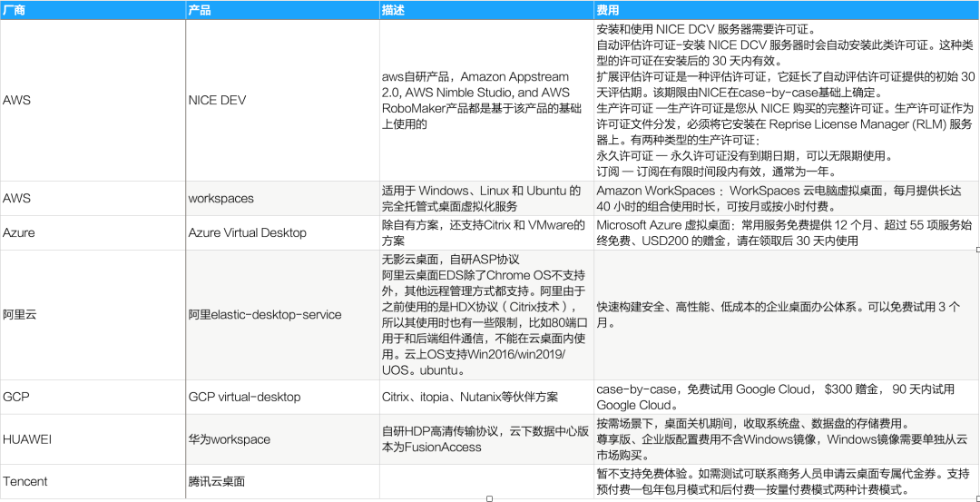Select the fee cell starting 'Amazon WorkSpaces：'
This screenshot has height=502, width=980.
[x=786, y=199]
